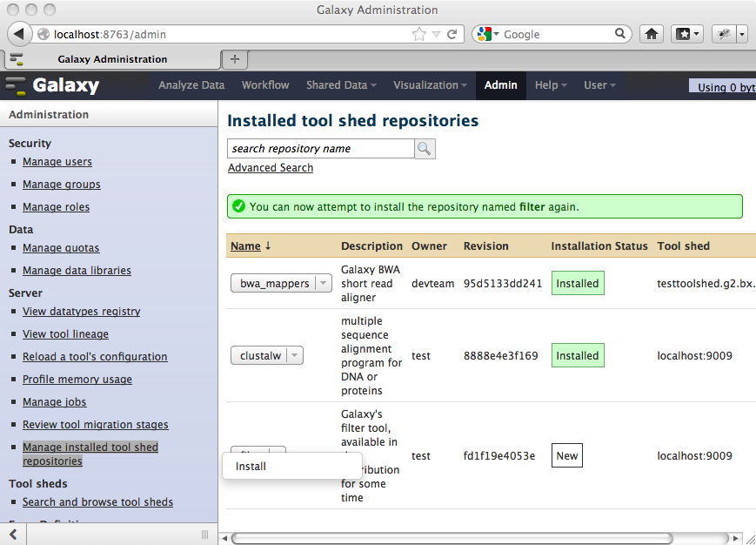This screenshot has width=756, height=545.
Task: Click the Installation Status column header
Action: click(599, 246)
